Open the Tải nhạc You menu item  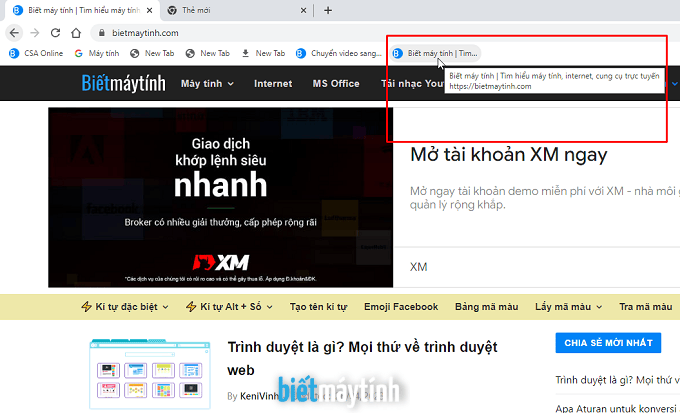412,84
